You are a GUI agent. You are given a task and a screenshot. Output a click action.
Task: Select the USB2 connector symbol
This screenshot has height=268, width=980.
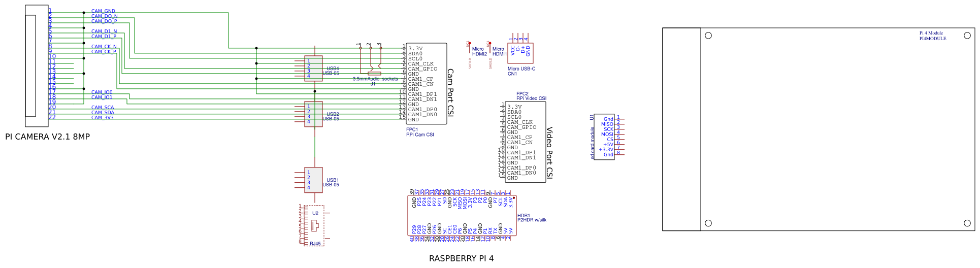[313, 114]
